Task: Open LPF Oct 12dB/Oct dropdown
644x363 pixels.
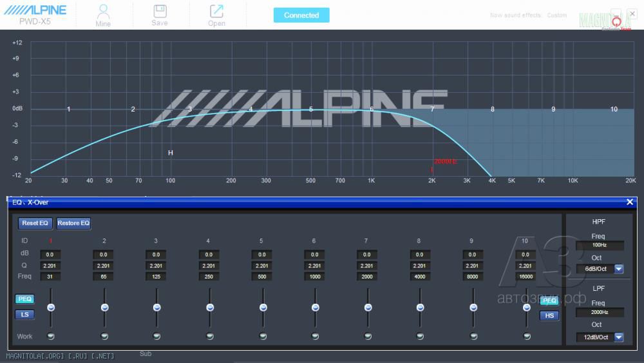Action: (618, 337)
